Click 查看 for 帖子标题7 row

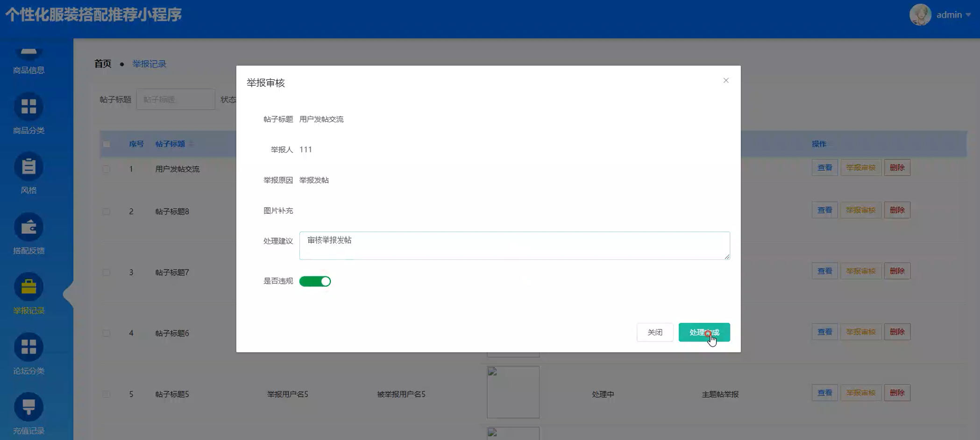pyautogui.click(x=824, y=271)
